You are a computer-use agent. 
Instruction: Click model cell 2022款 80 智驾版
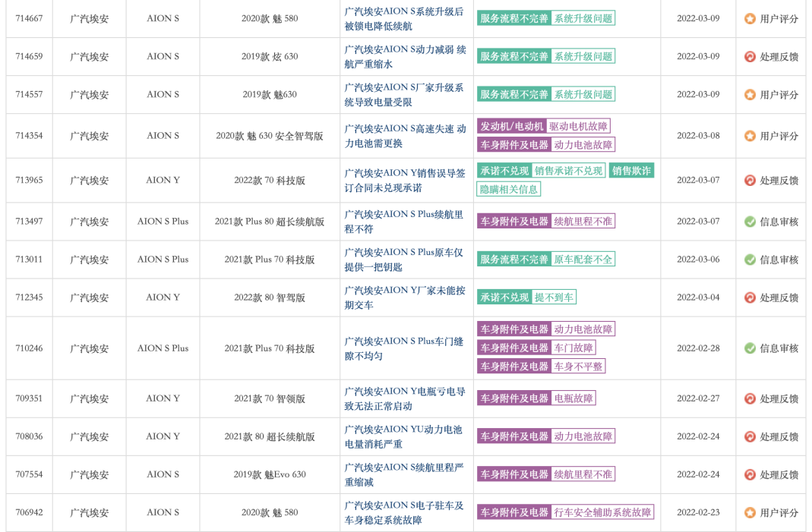point(270,297)
